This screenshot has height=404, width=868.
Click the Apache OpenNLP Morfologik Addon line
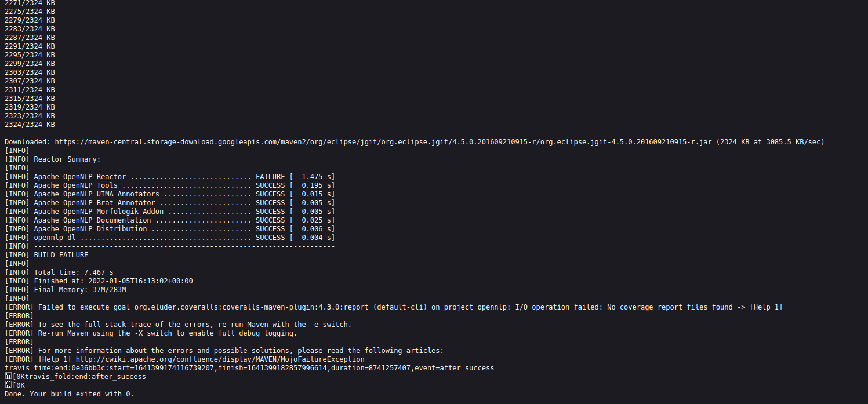point(170,212)
